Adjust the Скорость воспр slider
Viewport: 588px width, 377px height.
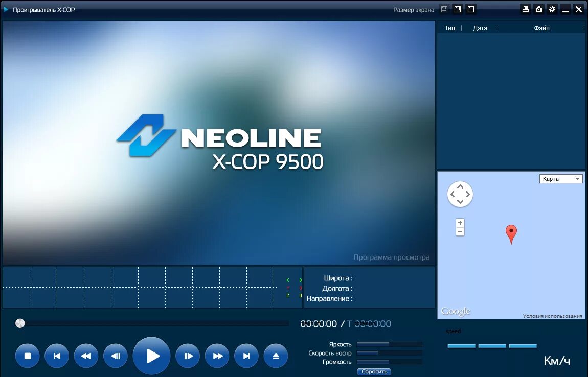coord(390,352)
